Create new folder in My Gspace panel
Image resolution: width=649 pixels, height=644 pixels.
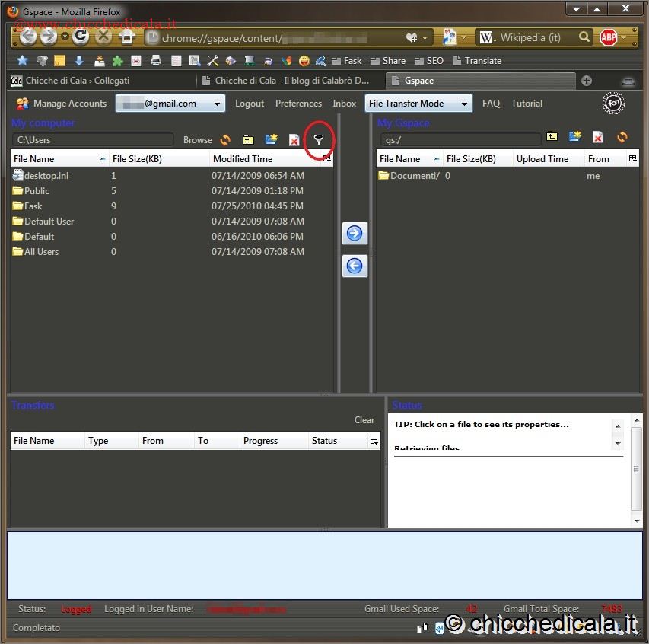pos(575,137)
